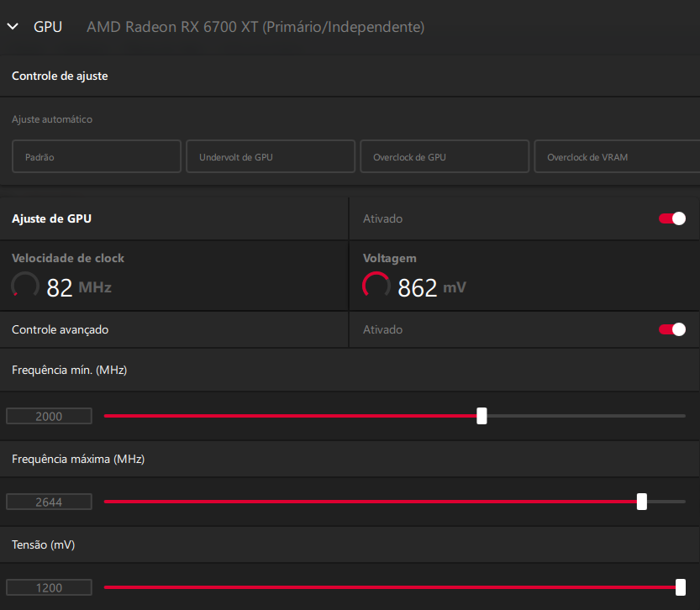The image size is (700, 610).
Task: Click the Frequência mín. value field 2000
Action: [x=49, y=417]
